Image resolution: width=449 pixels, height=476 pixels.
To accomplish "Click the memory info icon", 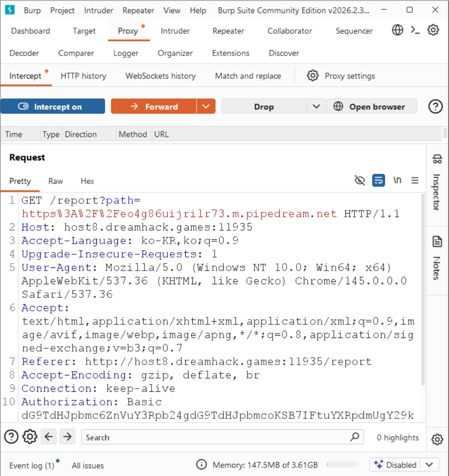I will click(x=201, y=464).
